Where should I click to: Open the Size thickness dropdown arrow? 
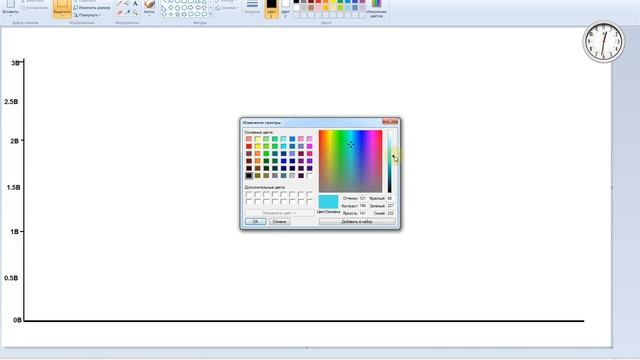(252, 16)
